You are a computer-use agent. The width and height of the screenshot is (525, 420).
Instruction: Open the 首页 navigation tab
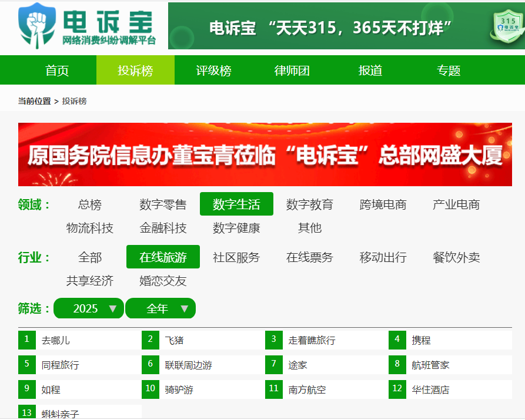point(57,70)
